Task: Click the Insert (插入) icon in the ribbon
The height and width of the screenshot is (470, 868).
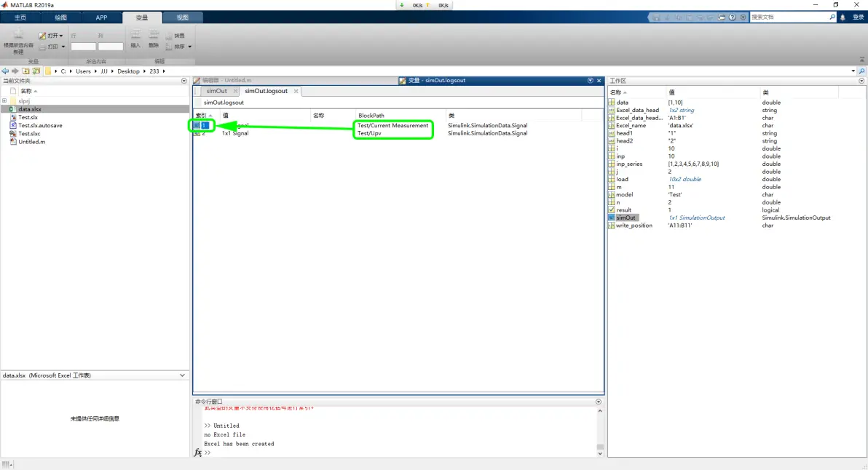Action: pos(135,35)
